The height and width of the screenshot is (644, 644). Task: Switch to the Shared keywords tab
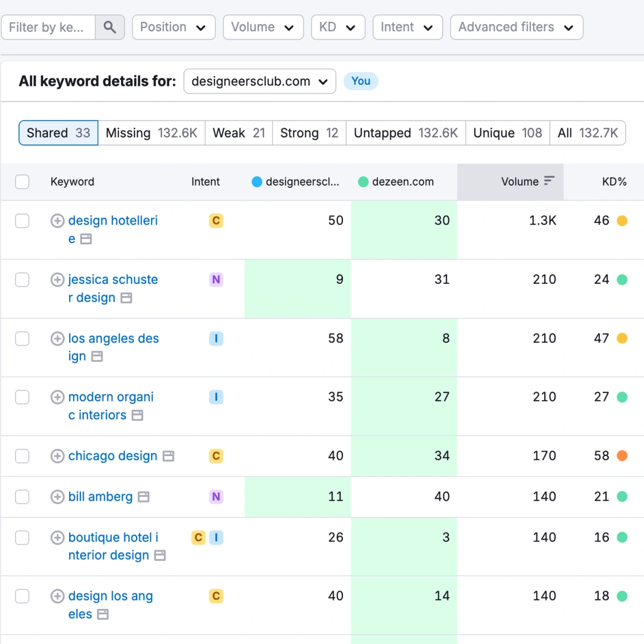pyautogui.click(x=58, y=133)
